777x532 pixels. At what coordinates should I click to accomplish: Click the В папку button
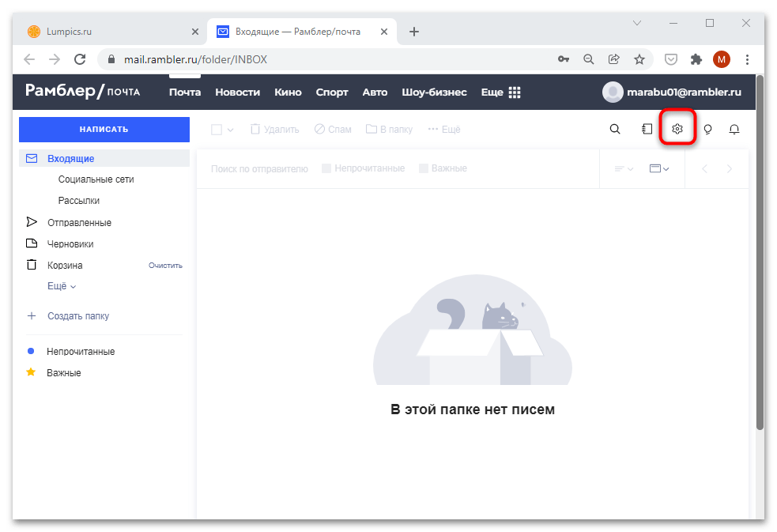(389, 130)
